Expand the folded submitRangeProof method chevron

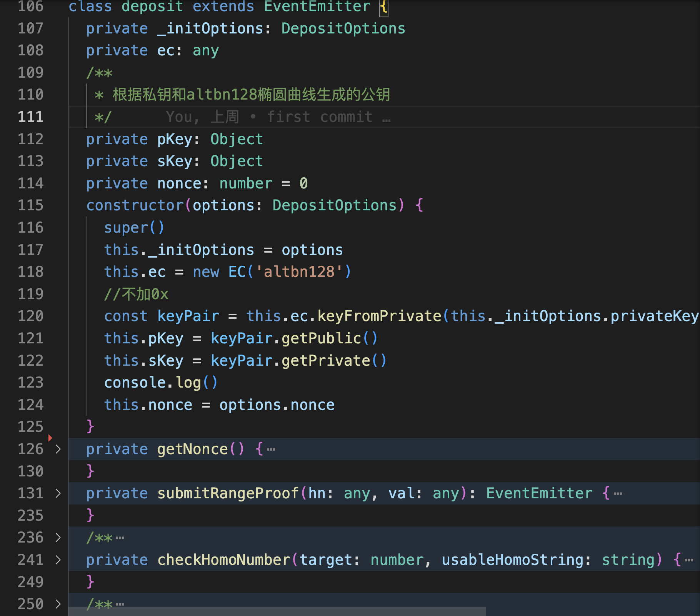(58, 493)
